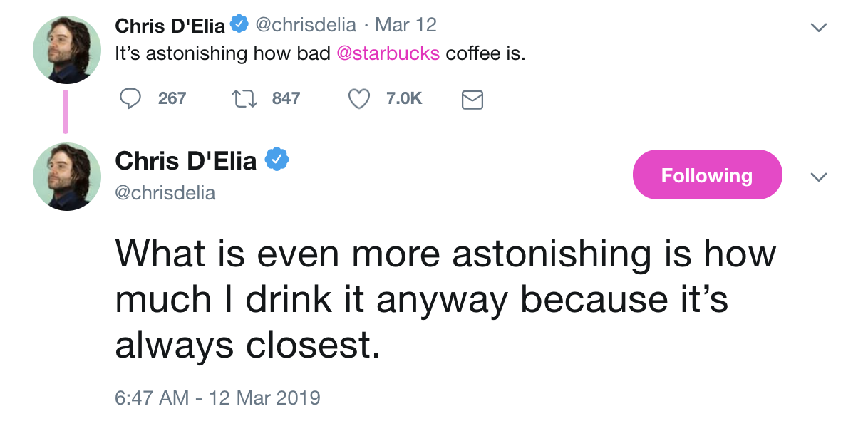
Task: Select the 6:47 AM timestamp link
Action: pos(217,398)
